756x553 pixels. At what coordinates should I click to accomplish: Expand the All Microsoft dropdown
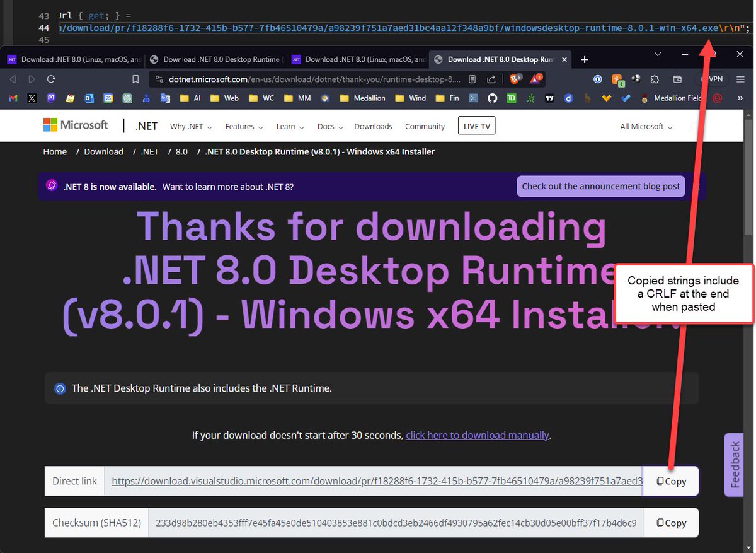[x=646, y=127]
